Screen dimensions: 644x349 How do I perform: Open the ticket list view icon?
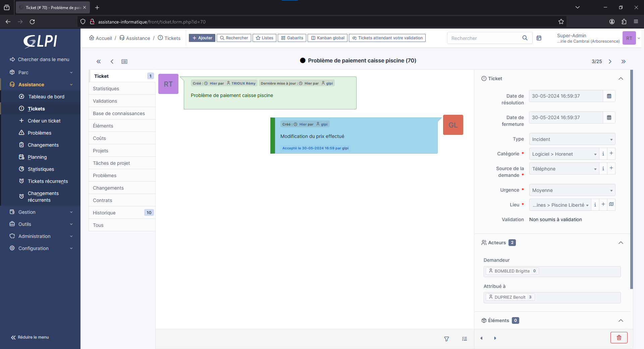click(x=124, y=61)
